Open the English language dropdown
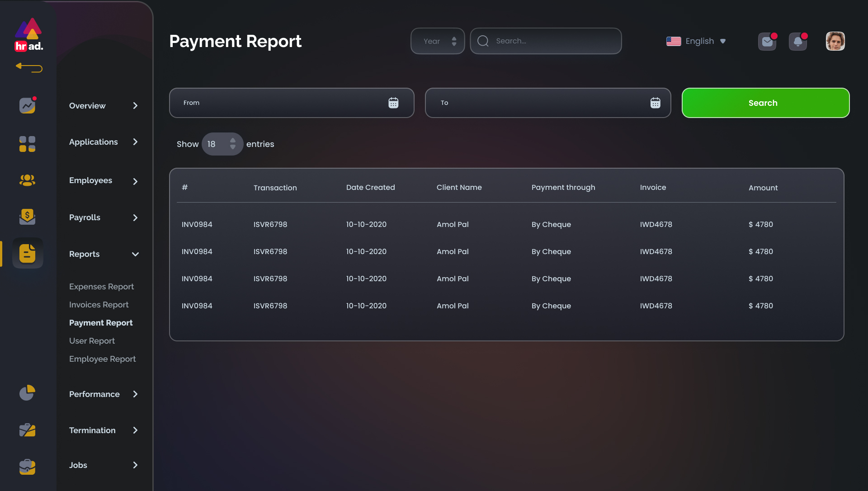 coord(696,41)
